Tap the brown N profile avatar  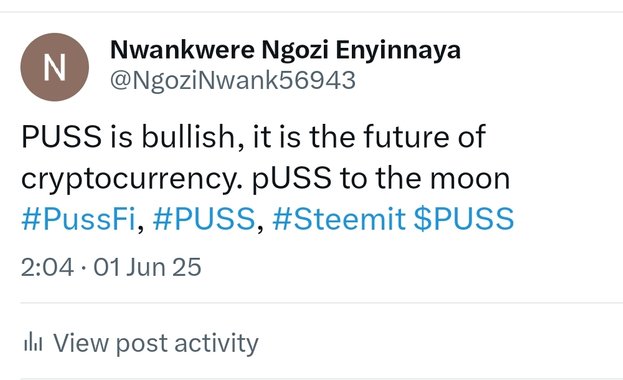54,67
